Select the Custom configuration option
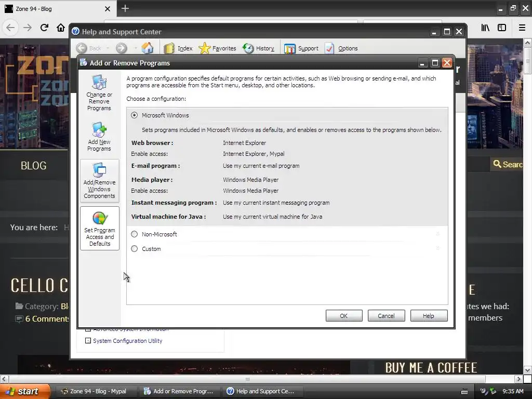This screenshot has height=399, width=532. 135,249
